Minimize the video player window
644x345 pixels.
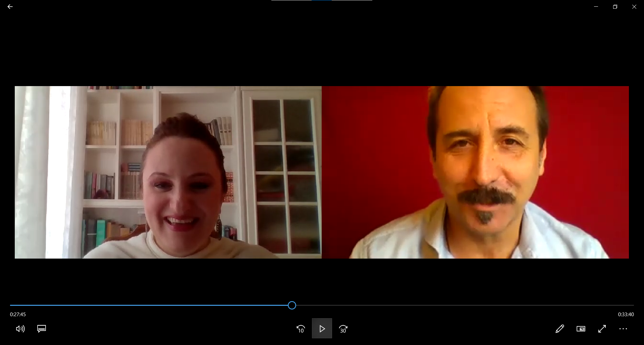[x=596, y=7]
